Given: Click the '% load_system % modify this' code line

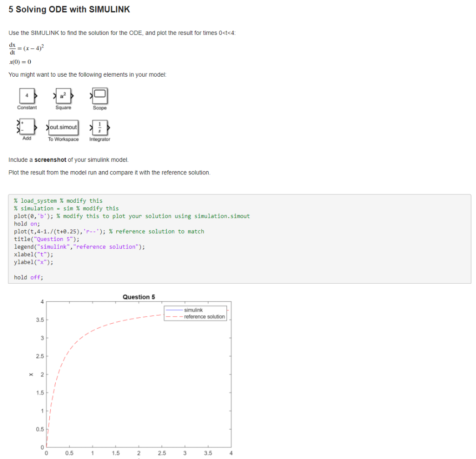Looking at the screenshot, I should click(x=58, y=201).
